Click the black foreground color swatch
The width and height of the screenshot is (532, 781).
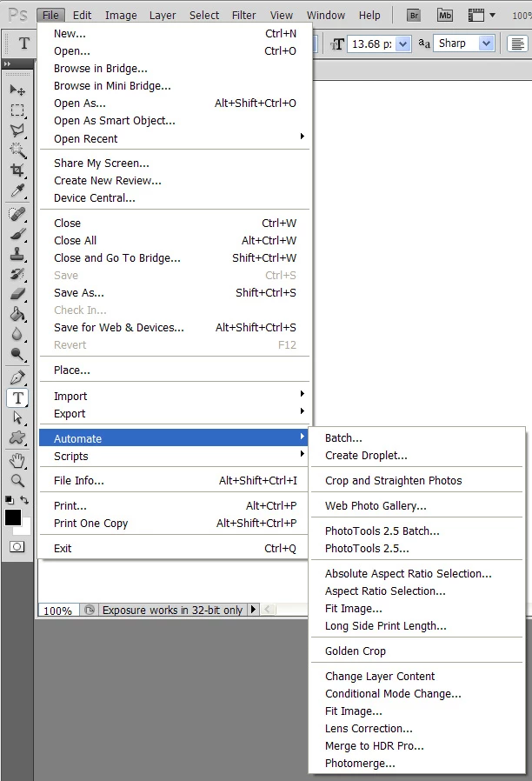(13, 518)
